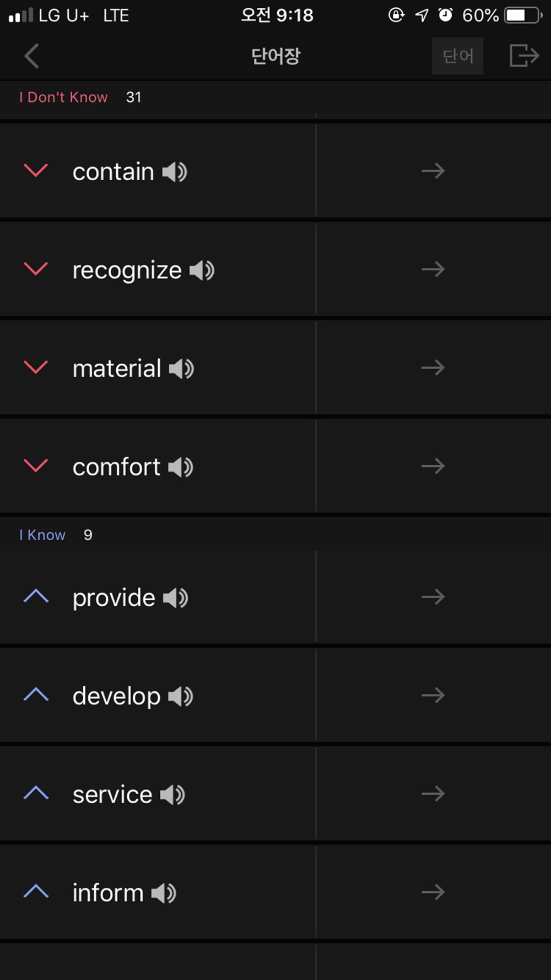Open details arrow for develop
551x980 pixels.
coord(433,696)
